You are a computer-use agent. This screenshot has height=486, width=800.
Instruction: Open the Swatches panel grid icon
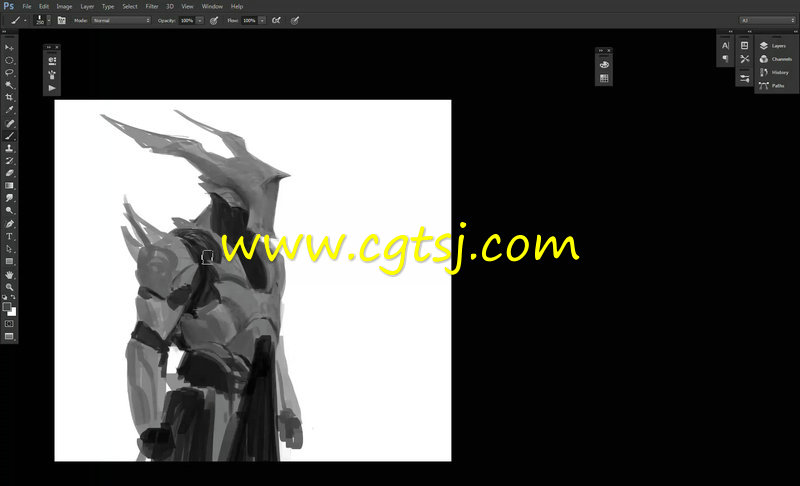coord(604,78)
